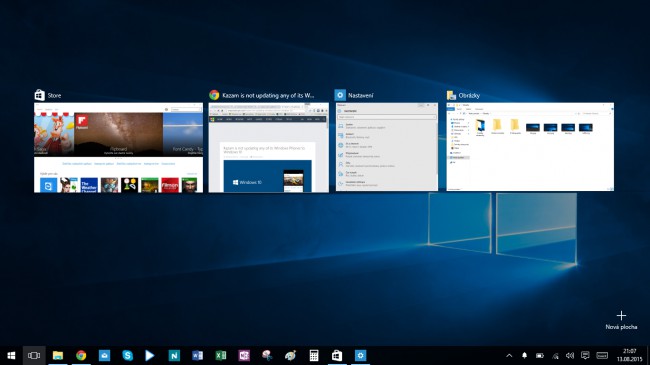Open File Explorer from the taskbar

click(x=58, y=355)
